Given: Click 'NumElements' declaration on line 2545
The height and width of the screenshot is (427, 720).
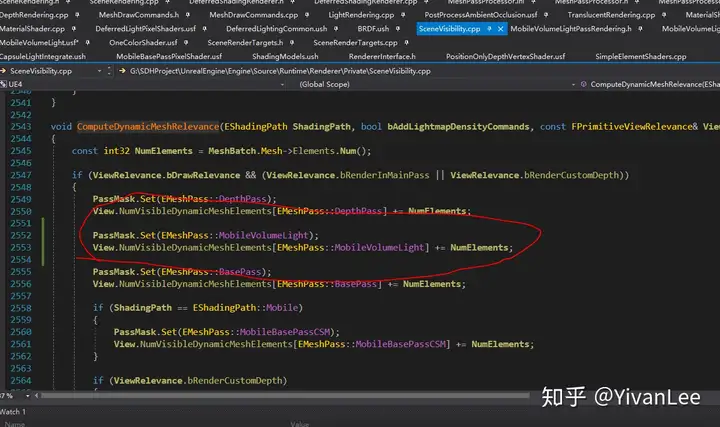Looking at the screenshot, I should [163, 151].
